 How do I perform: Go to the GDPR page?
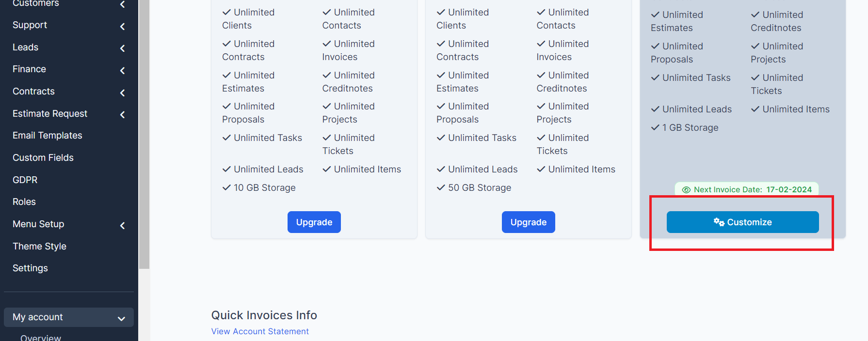25,180
